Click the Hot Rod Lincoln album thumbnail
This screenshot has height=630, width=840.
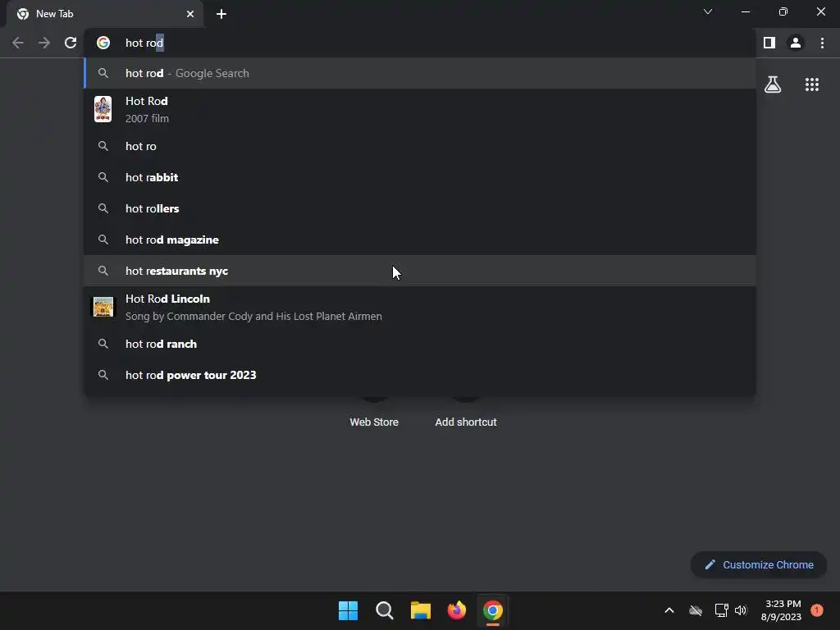(x=103, y=307)
